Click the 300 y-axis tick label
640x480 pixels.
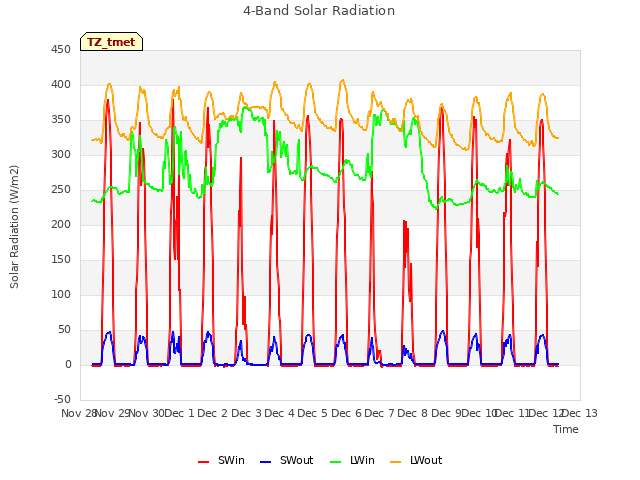tap(61, 154)
